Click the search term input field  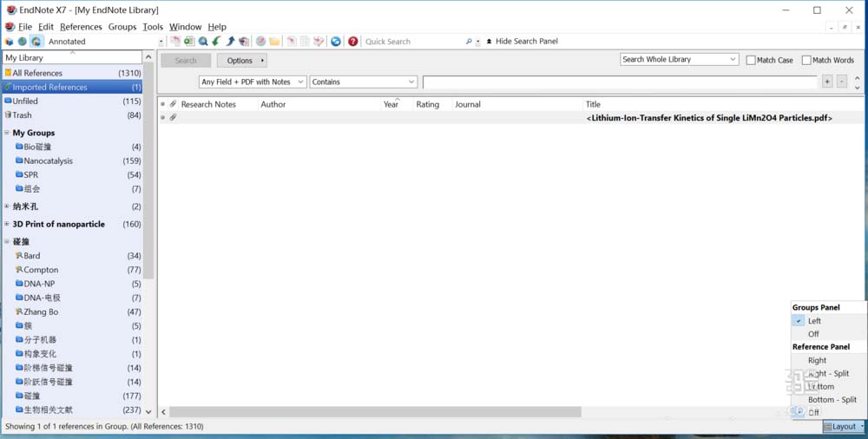(x=620, y=82)
